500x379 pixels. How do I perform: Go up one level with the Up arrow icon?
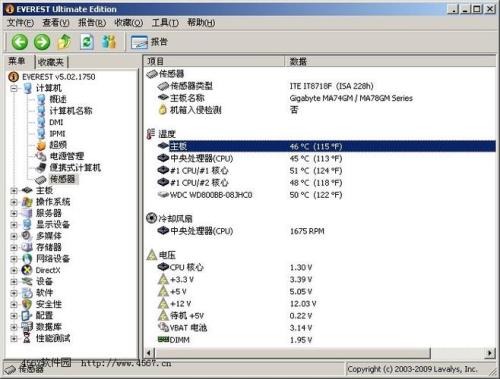tap(64, 41)
